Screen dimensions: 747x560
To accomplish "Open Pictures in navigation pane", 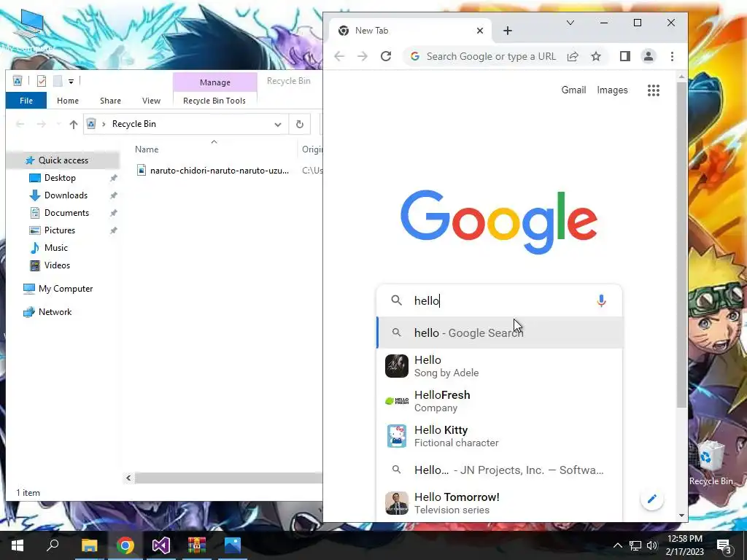I will (60, 230).
